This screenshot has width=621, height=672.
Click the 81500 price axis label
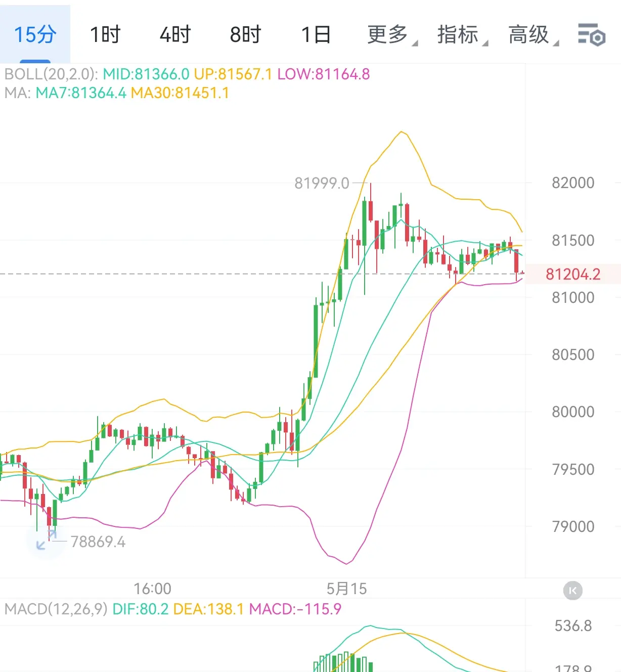573,240
